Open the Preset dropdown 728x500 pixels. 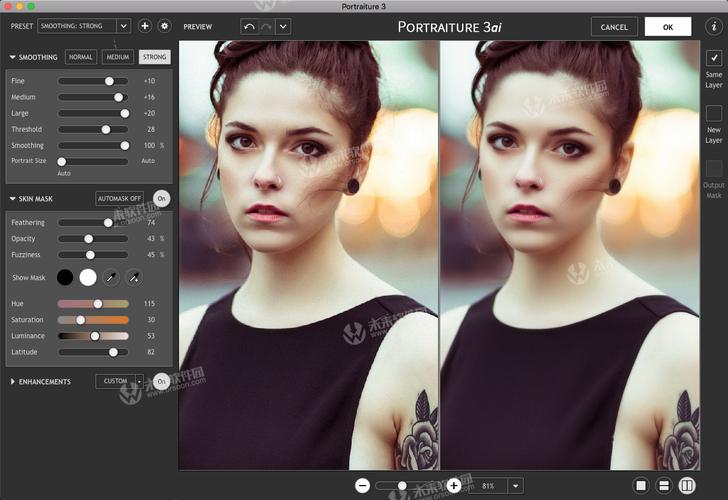point(84,26)
